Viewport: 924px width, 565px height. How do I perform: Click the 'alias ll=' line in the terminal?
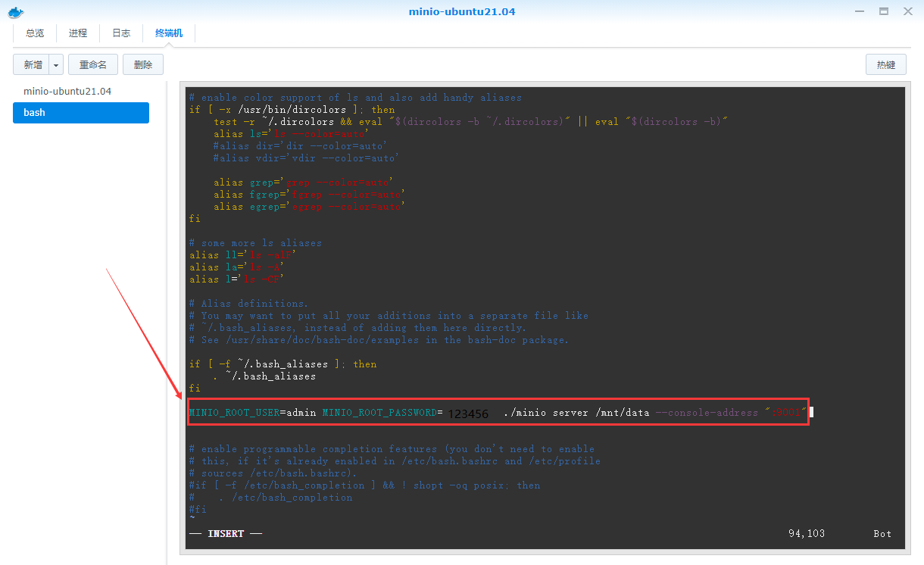(x=243, y=255)
